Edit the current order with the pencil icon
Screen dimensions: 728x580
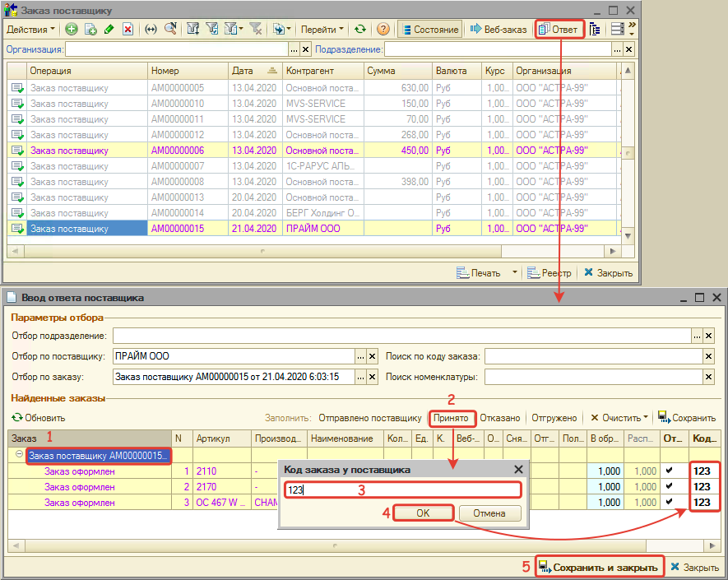pos(109,30)
